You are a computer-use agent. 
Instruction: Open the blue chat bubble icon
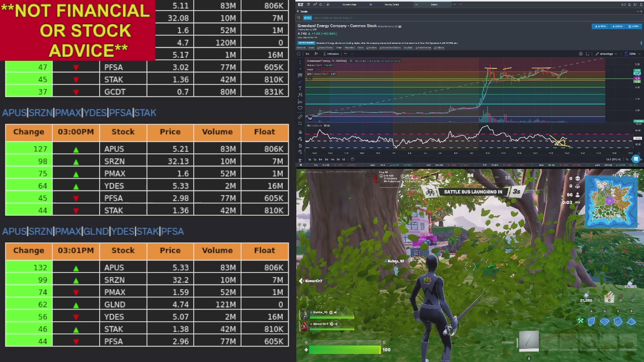[636, 159]
